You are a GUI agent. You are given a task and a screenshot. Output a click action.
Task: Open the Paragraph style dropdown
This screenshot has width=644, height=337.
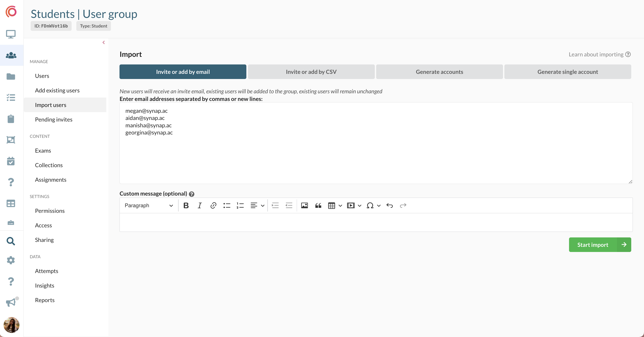point(149,205)
